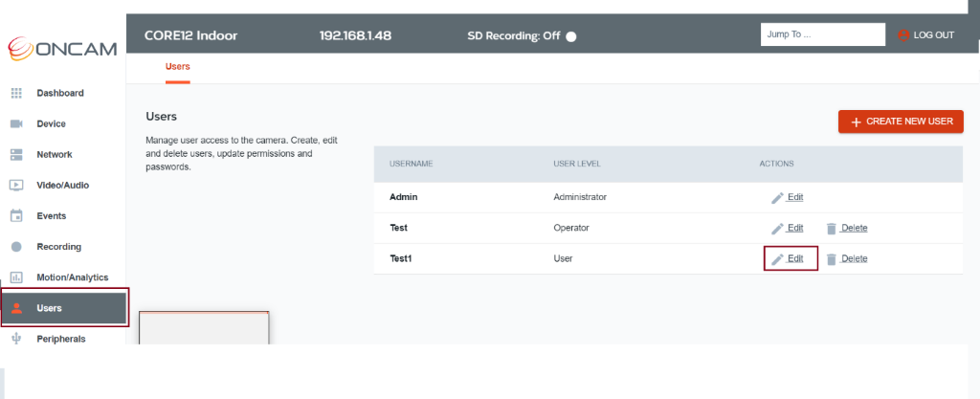This screenshot has height=399, width=980.
Task: Open the Dashboard grid icon
Action: [16, 93]
